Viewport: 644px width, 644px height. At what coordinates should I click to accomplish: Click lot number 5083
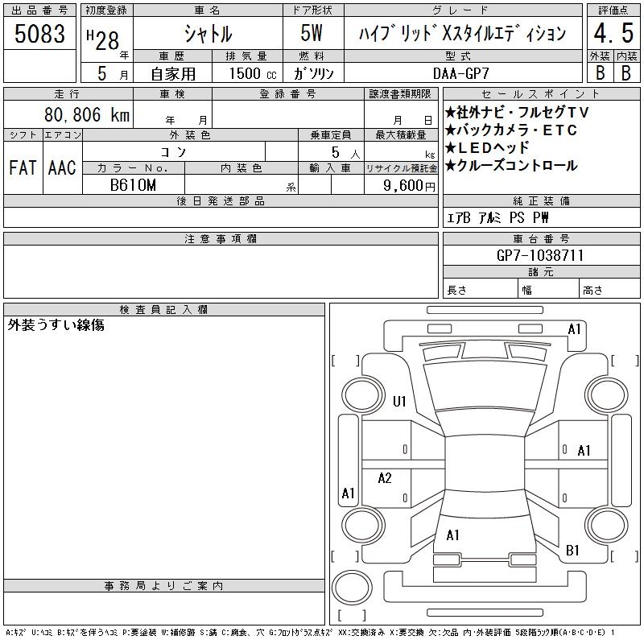click(39, 33)
